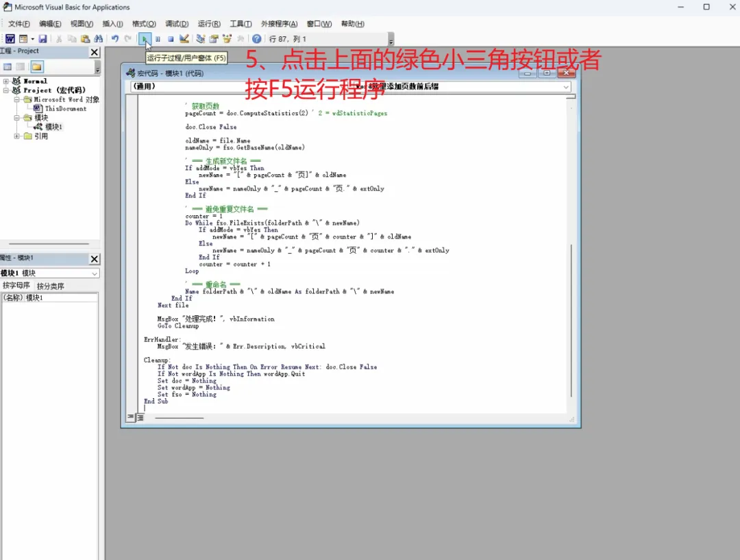Collapse the Project (宏代码) node
740x560 pixels.
[5, 90]
